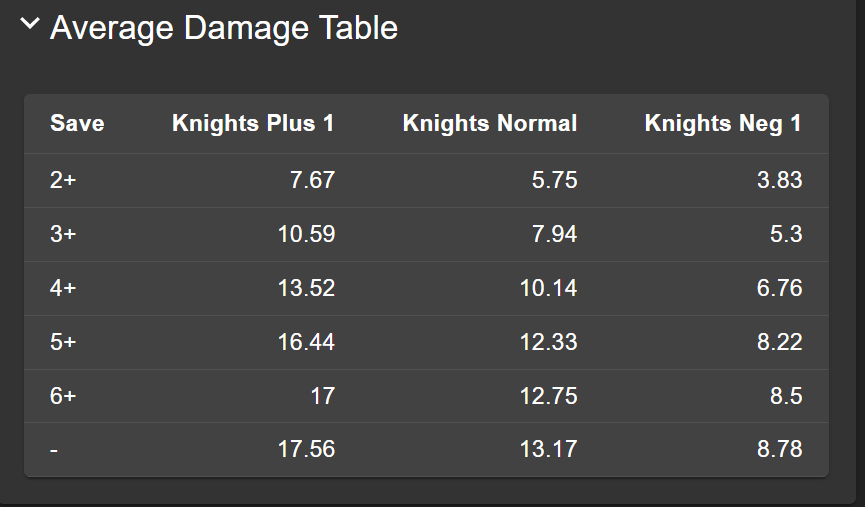865x507 pixels.
Task: Select the 6+ save row label
Action: click(63, 396)
